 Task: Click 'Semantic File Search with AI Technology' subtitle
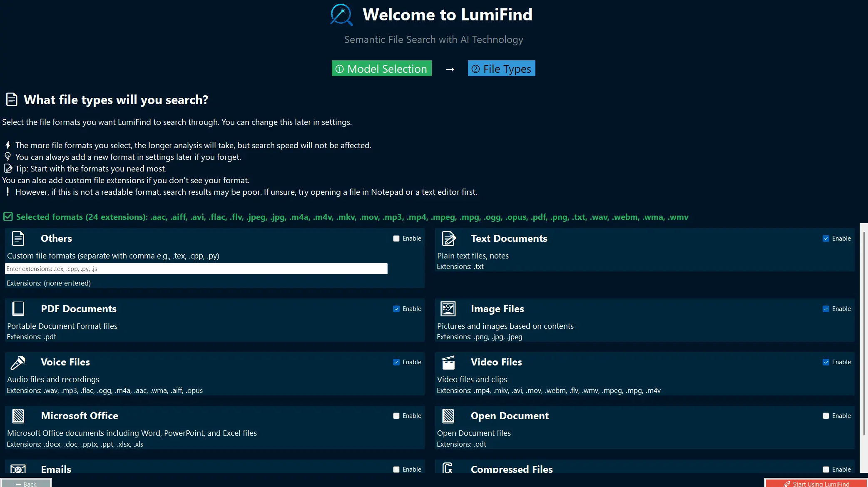434,40
